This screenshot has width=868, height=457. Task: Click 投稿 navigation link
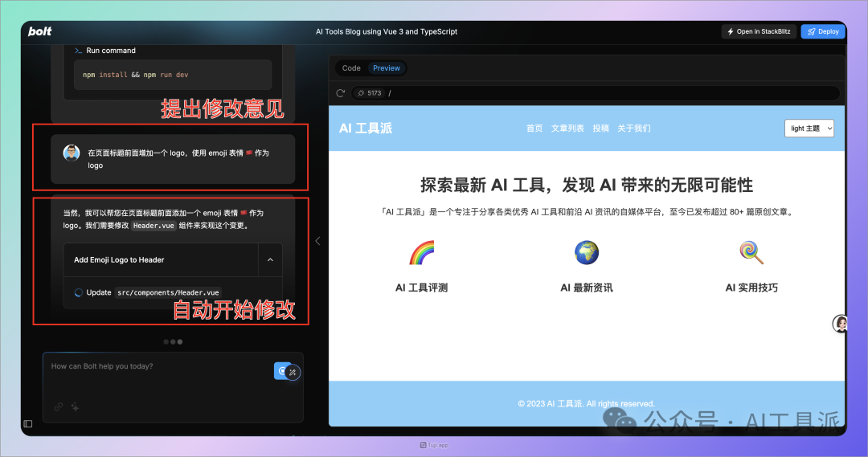[600, 129]
